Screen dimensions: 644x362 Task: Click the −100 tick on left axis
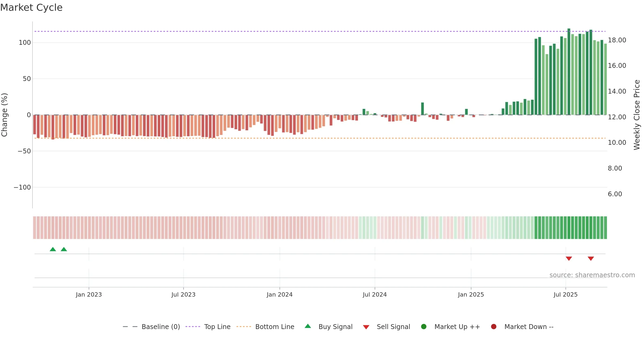point(22,187)
